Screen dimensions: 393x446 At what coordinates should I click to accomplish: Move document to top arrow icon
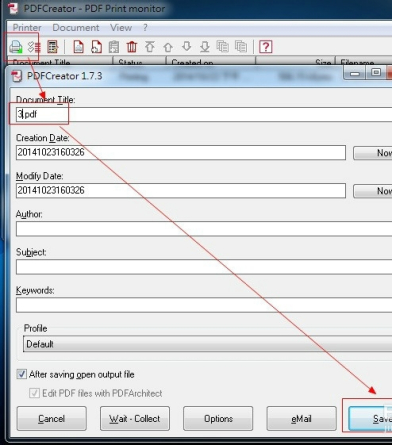coord(150,47)
